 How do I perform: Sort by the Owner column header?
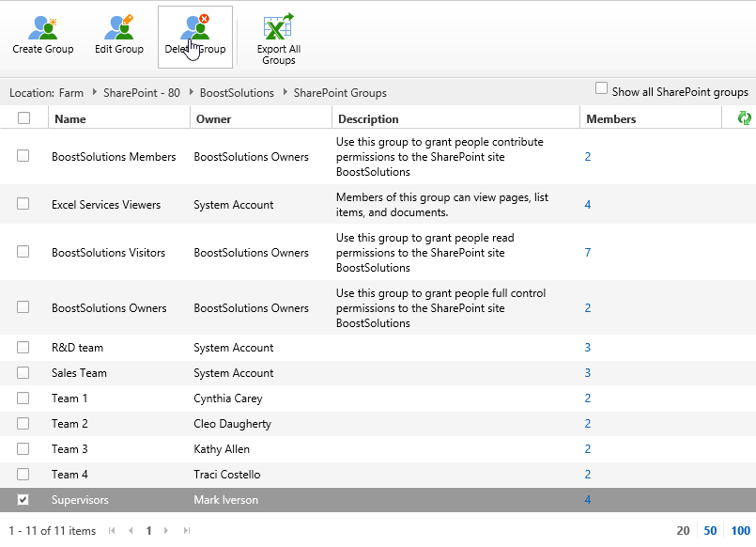click(213, 119)
